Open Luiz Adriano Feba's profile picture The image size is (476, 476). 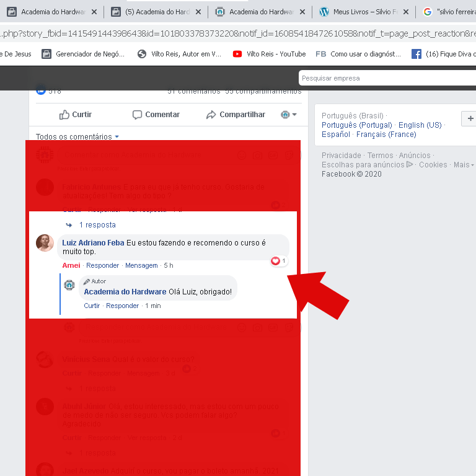pos(45,243)
